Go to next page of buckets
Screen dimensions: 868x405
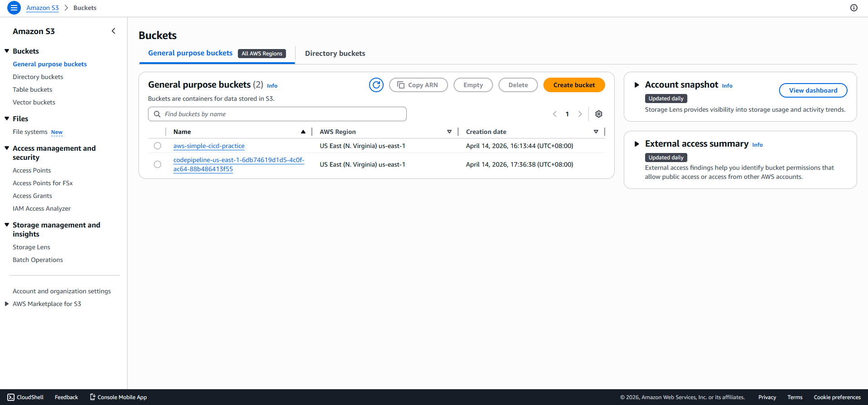tap(580, 114)
